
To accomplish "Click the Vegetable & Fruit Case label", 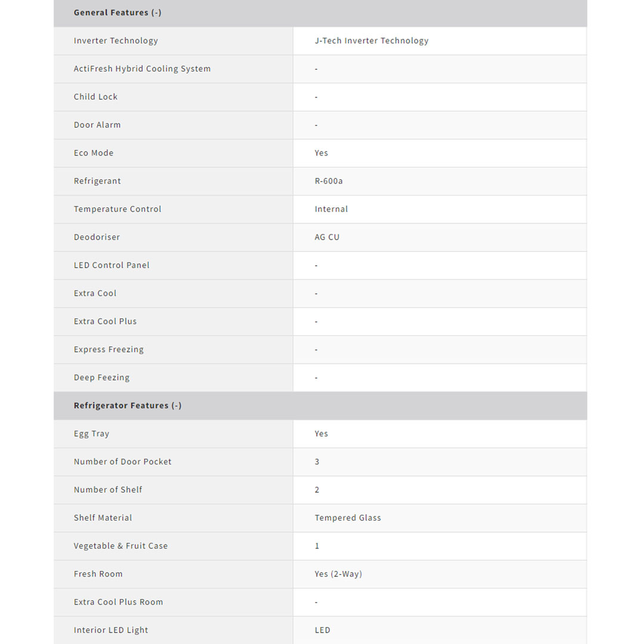I will click(120, 546).
